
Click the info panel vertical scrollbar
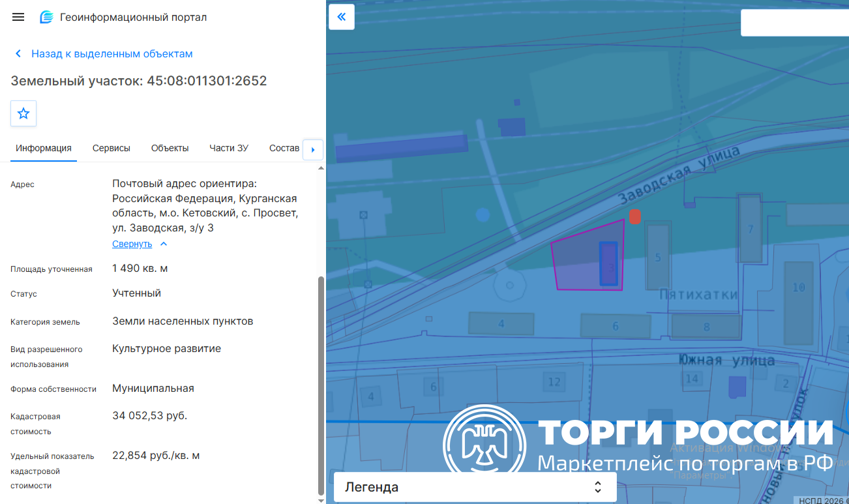pos(320,385)
